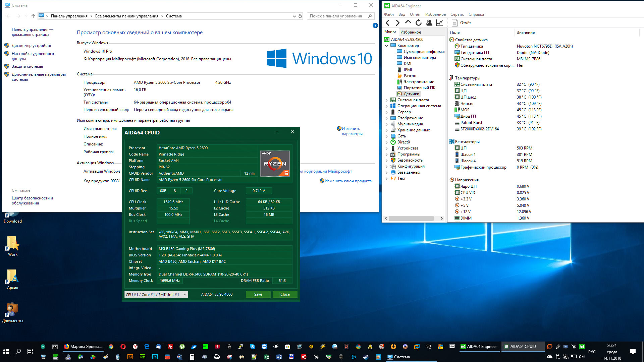Screen dimensions: 644x362
Task: Open Windows taskbar search magnifier
Action: (18, 351)
